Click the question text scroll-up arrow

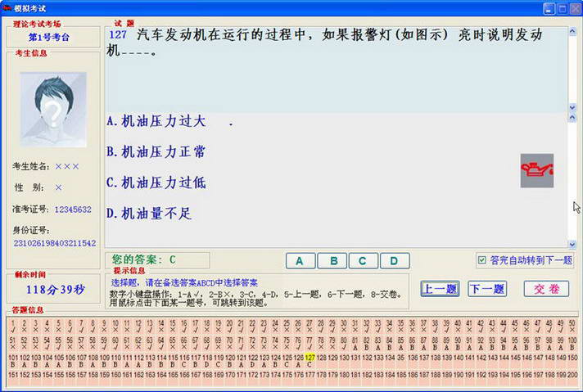[x=572, y=32]
